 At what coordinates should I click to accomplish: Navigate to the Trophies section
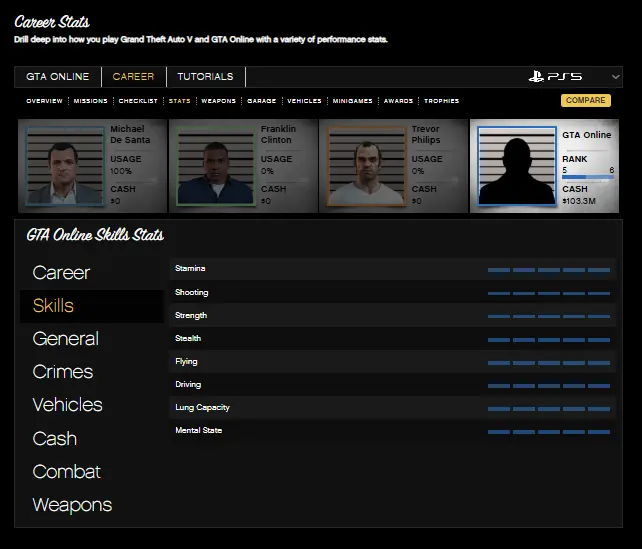[x=441, y=101]
